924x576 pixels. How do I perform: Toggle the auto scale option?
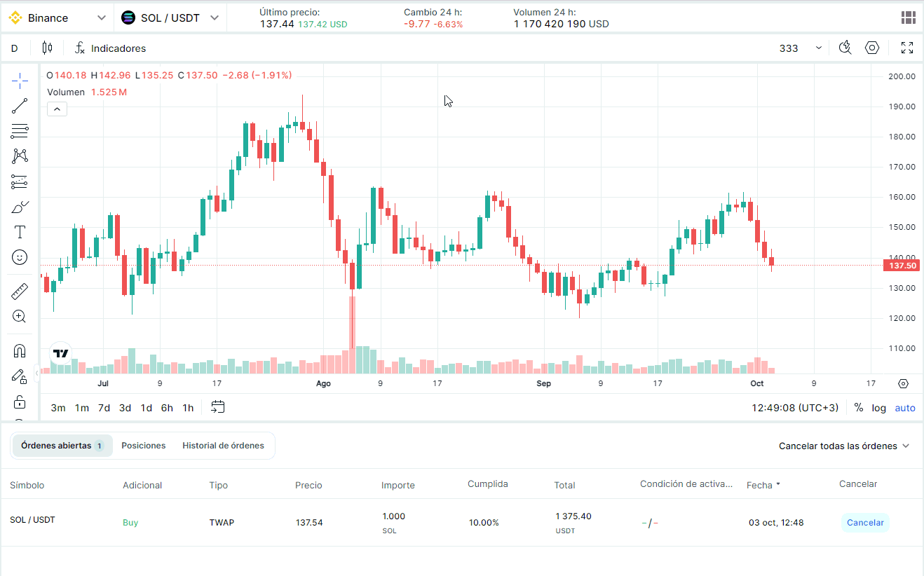tap(904, 408)
